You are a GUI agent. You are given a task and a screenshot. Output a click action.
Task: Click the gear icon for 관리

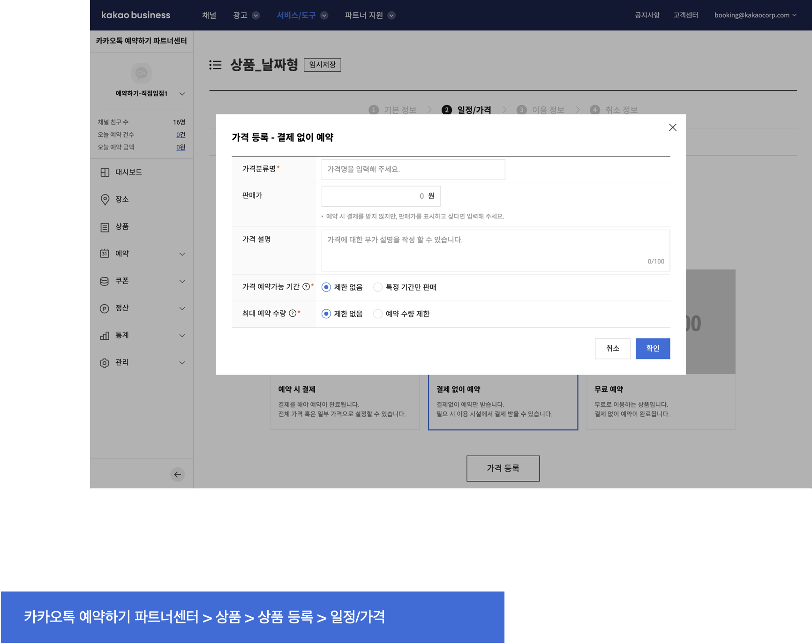(105, 363)
